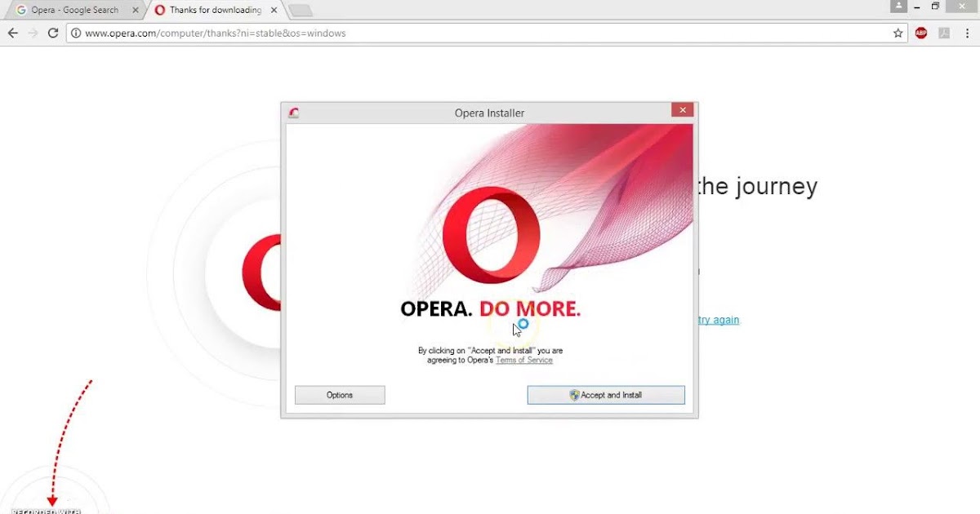Screen dimensions: 980x514
Task: Go forward in browser history
Action: pos(33,33)
